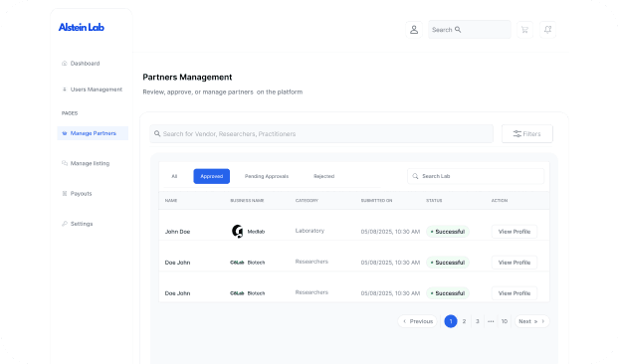Click the STATUS column header

[434, 201]
